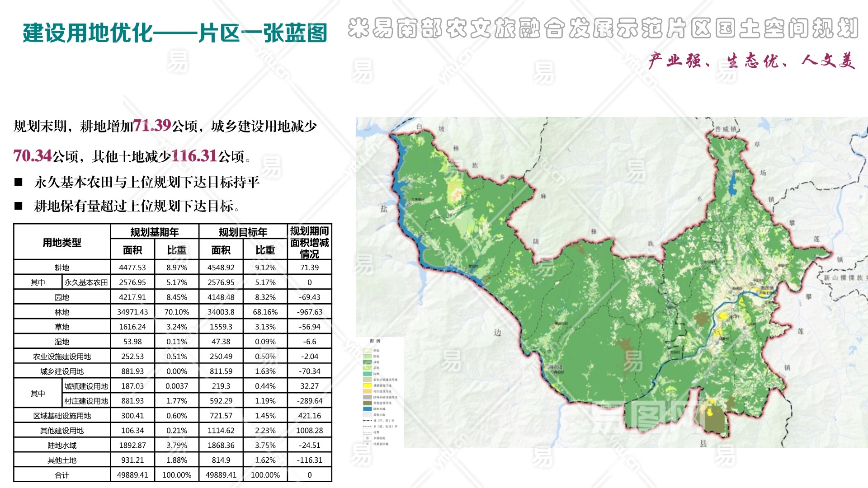Click the 乡镇驻地 circle symbol in legend
The width and height of the screenshot is (868, 488).
coord(367,438)
